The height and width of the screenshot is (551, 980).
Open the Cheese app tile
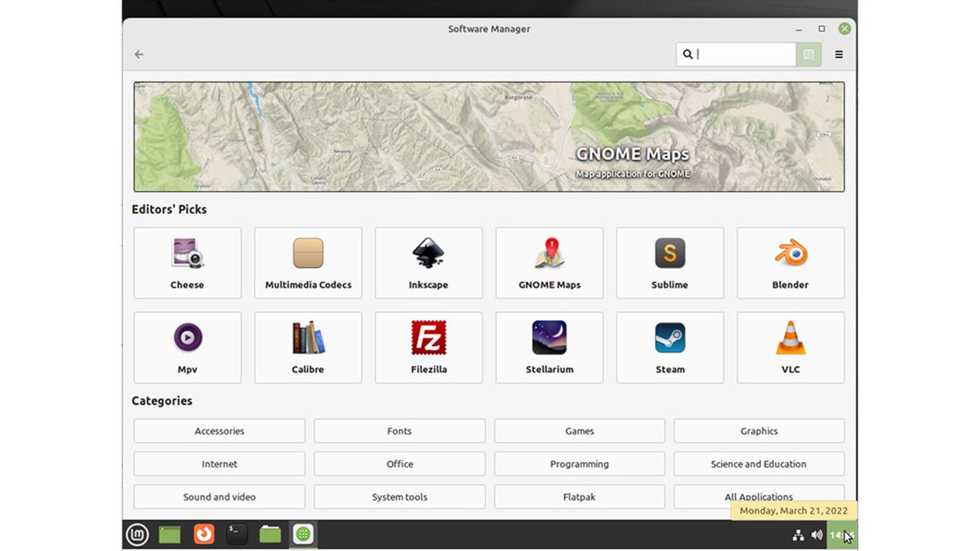pyautogui.click(x=187, y=263)
